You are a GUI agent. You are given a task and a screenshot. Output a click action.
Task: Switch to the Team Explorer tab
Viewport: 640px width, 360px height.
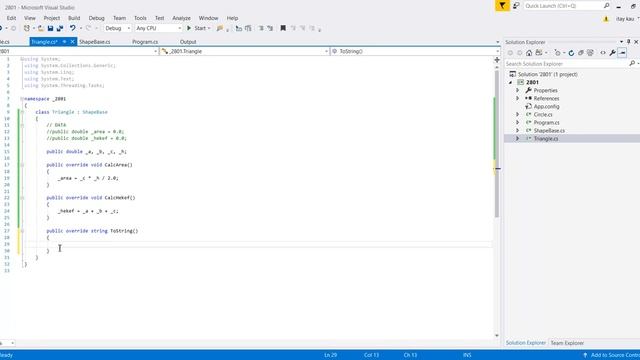(x=567, y=343)
